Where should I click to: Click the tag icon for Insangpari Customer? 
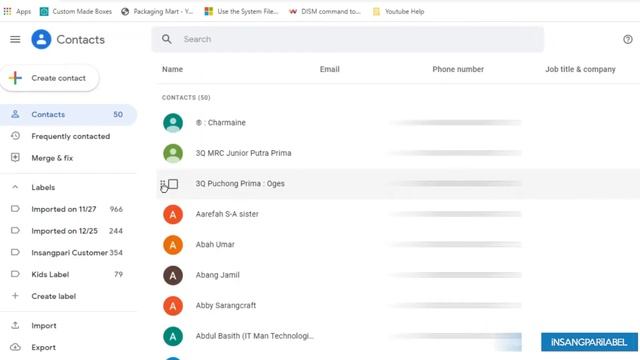pos(15,252)
